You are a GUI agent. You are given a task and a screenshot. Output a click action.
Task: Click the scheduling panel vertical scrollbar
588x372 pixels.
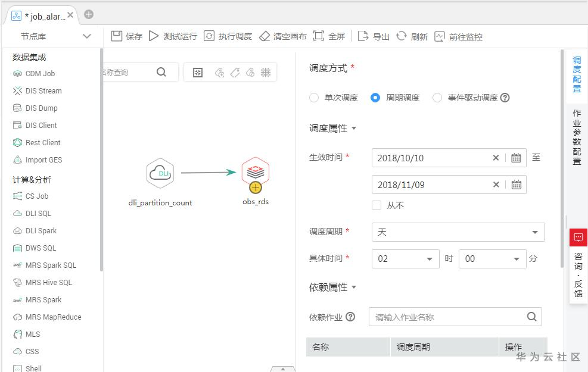pos(562,158)
